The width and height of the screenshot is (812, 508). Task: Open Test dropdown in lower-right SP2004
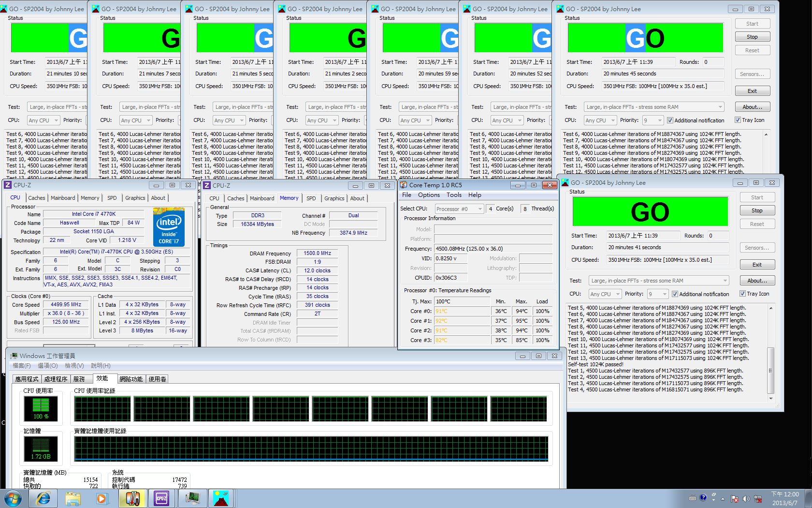pos(659,281)
